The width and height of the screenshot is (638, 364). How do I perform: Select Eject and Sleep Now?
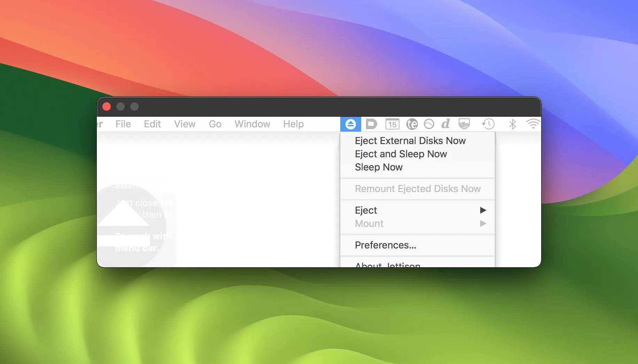400,154
